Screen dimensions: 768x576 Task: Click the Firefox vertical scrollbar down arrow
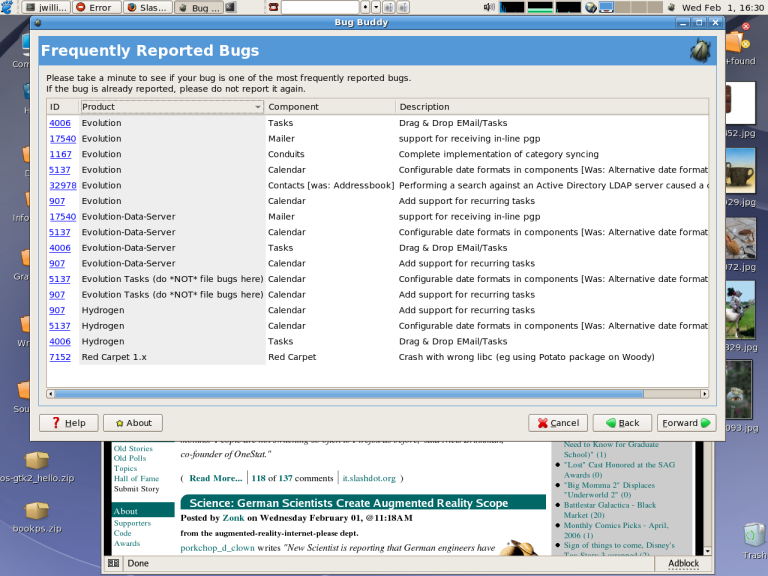pyautogui.click(x=707, y=551)
